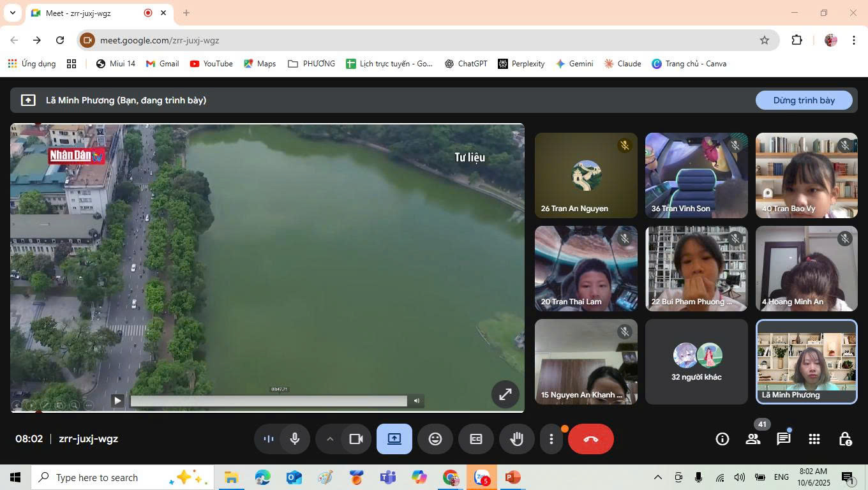Mute the microphone
Image resolution: width=868 pixels, height=490 pixels.
(295, 439)
